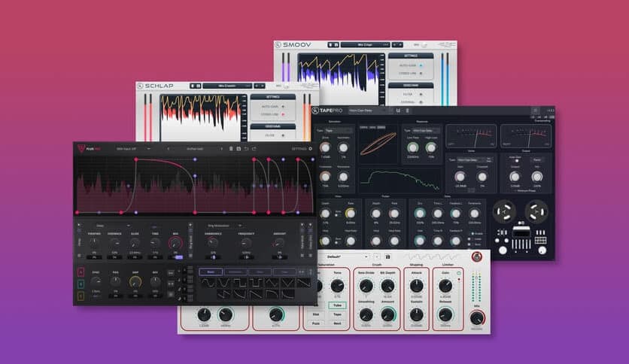Go to next preset in Flux Pro
The width and height of the screenshot is (629, 364).
tap(221, 149)
